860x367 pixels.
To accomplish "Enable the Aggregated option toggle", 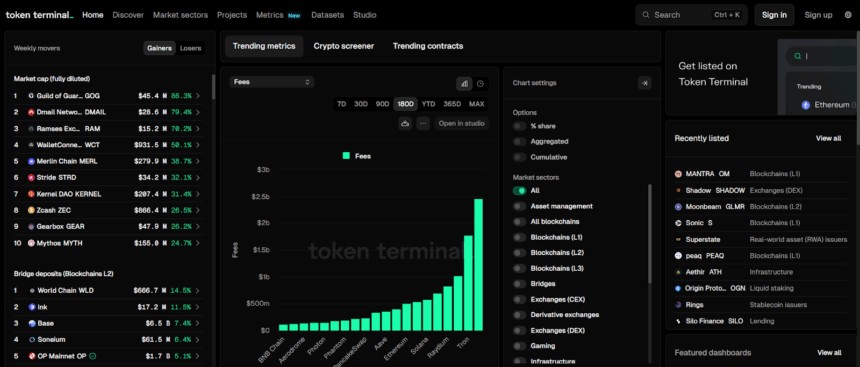I will coord(519,142).
